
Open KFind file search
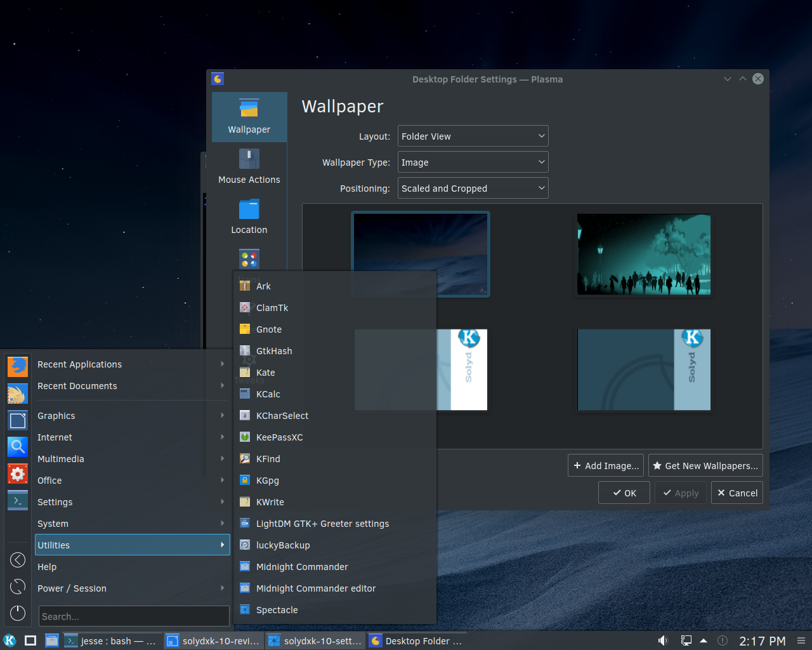coord(335,459)
